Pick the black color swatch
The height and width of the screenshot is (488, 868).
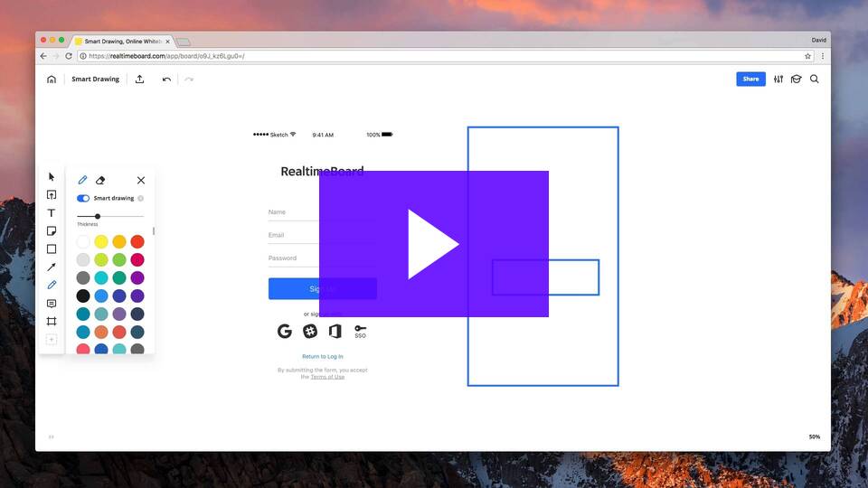tap(83, 296)
